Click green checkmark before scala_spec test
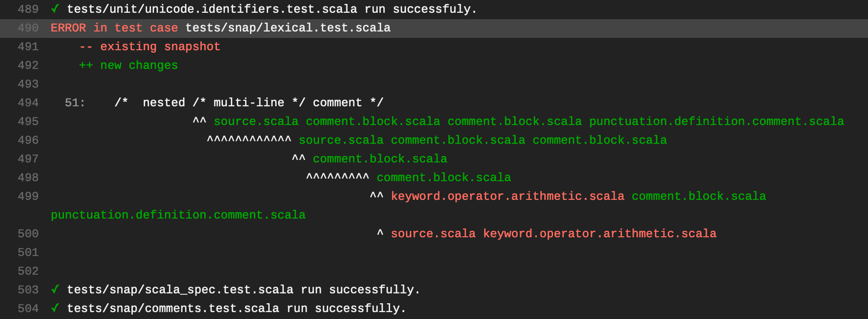This screenshot has height=319, width=868. (x=55, y=289)
